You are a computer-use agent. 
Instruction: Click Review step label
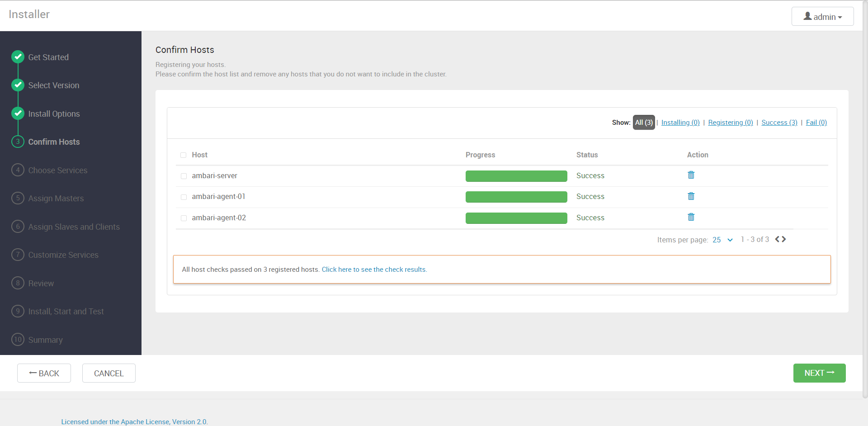point(41,283)
